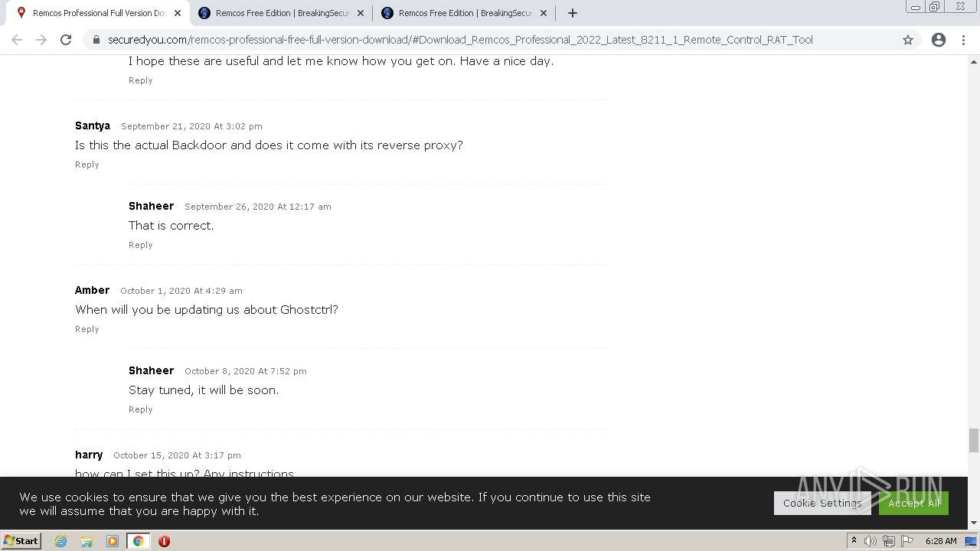This screenshot has height=551, width=980.
Task: Close the third tab, Remcos Free Edition
Action: coord(544,13)
